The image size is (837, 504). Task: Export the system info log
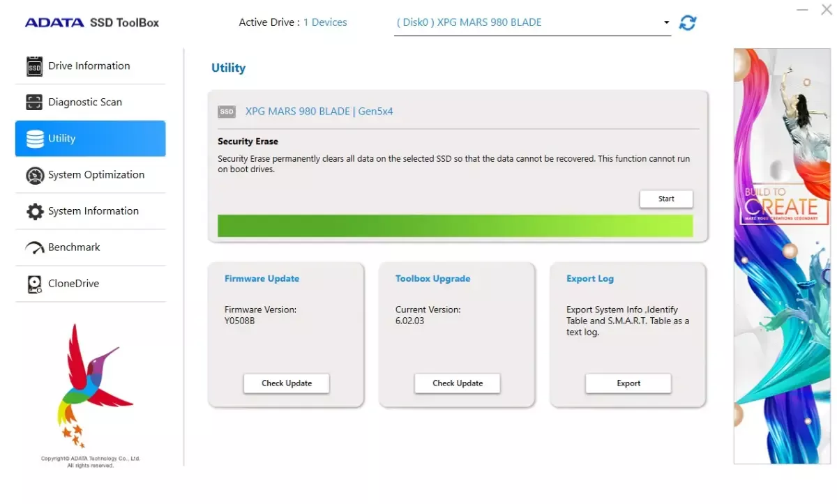628,383
